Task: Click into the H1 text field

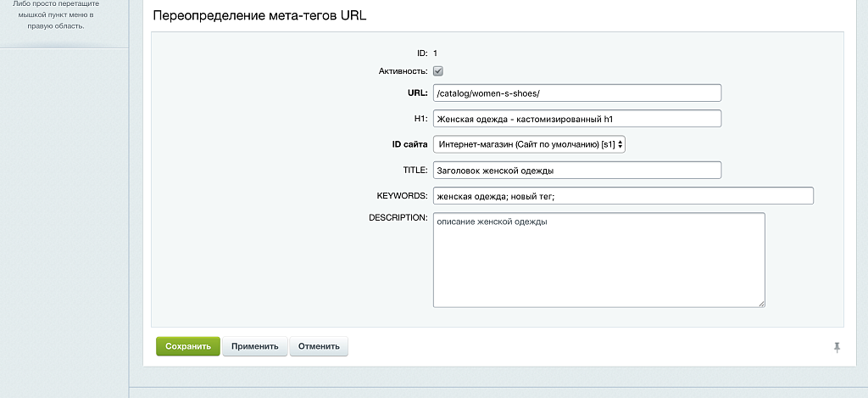Action: [x=576, y=118]
